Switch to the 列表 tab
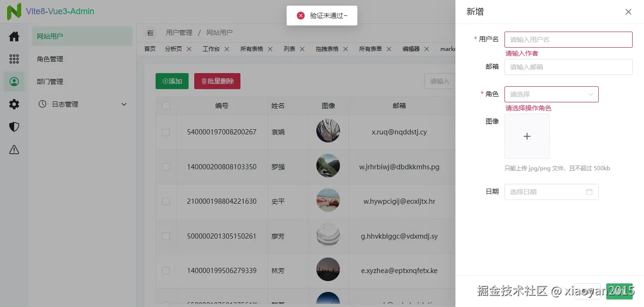 tap(289, 49)
